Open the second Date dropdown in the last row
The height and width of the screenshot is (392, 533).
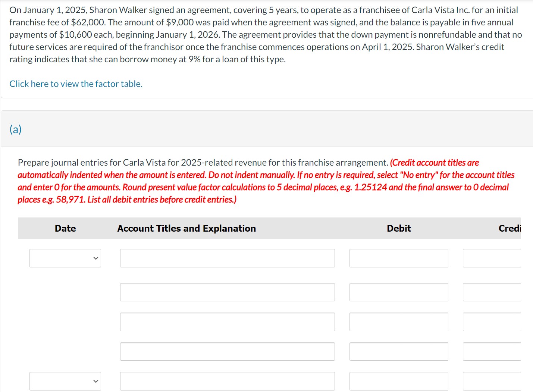pos(65,381)
